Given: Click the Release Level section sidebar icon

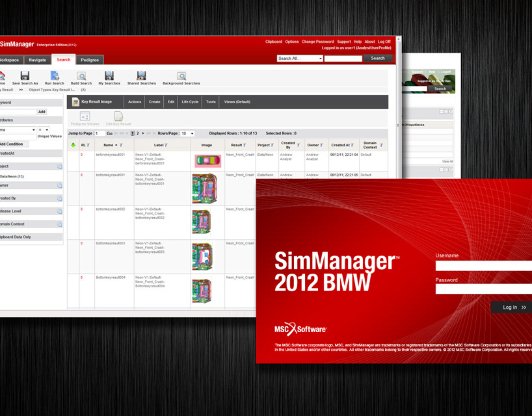Looking at the screenshot, I should (59, 211).
